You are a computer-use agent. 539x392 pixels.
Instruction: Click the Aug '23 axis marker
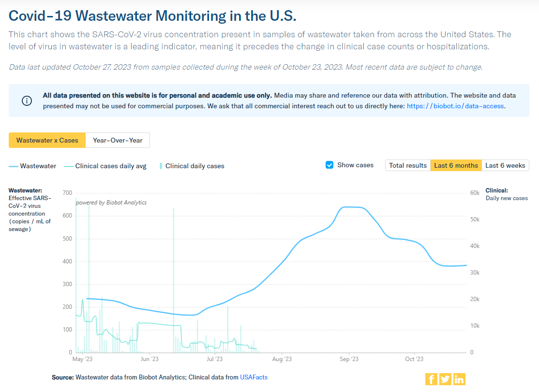point(282,359)
